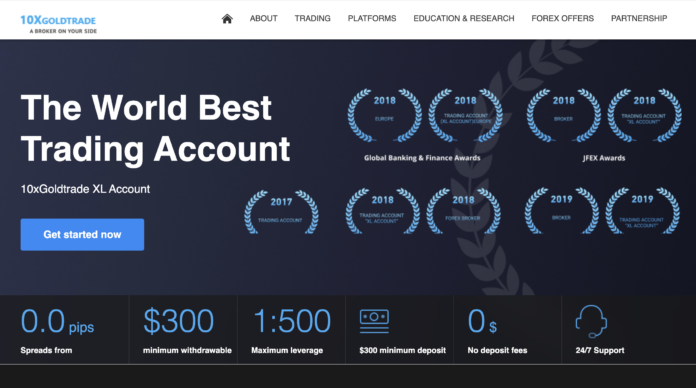Open the 2019 XL Account award badge
Viewport: 696px width, 388px height.
tap(642, 211)
